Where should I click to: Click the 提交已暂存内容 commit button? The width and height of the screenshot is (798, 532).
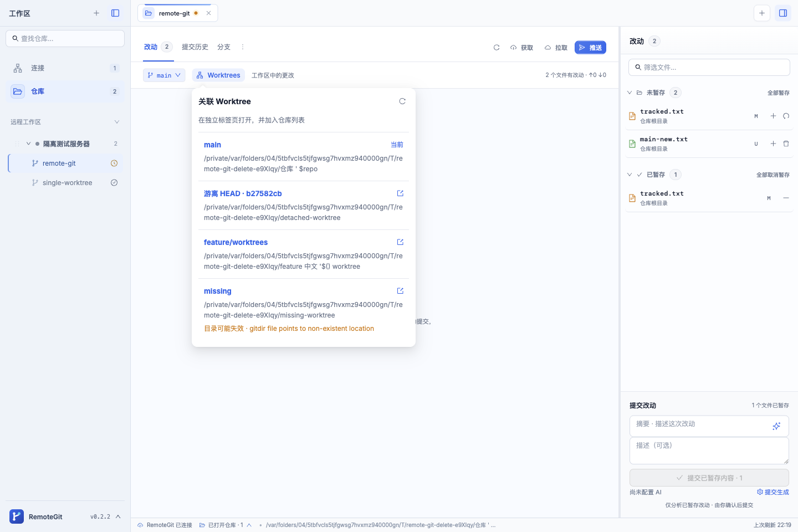point(709,478)
